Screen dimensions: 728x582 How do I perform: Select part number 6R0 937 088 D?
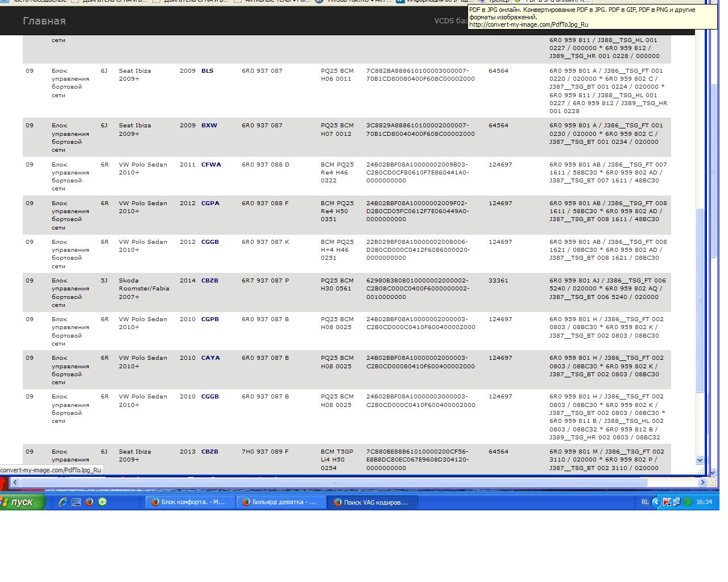click(x=266, y=165)
